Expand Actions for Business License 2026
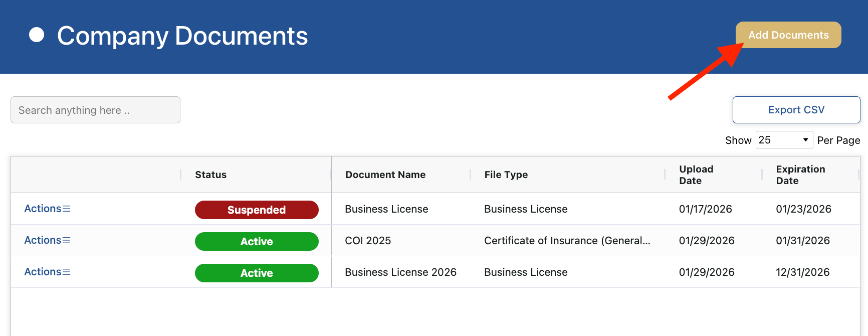Viewport: 868px width, 336px height. tap(43, 272)
